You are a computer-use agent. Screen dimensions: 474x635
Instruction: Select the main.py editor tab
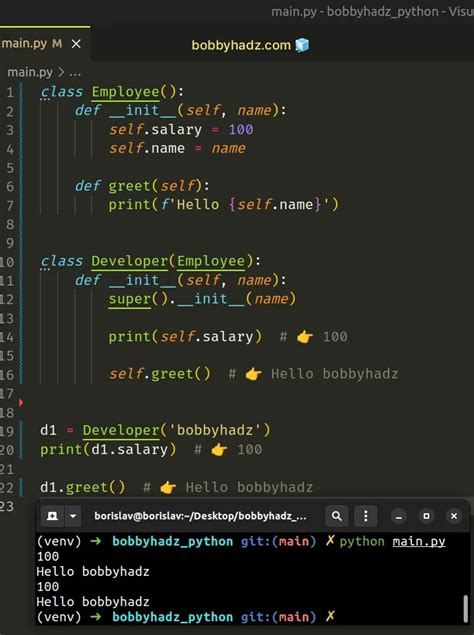(45, 44)
